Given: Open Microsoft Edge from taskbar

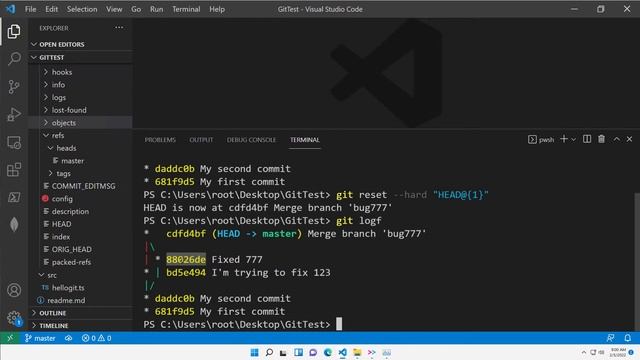Looking at the screenshot, I should [x=328, y=352].
